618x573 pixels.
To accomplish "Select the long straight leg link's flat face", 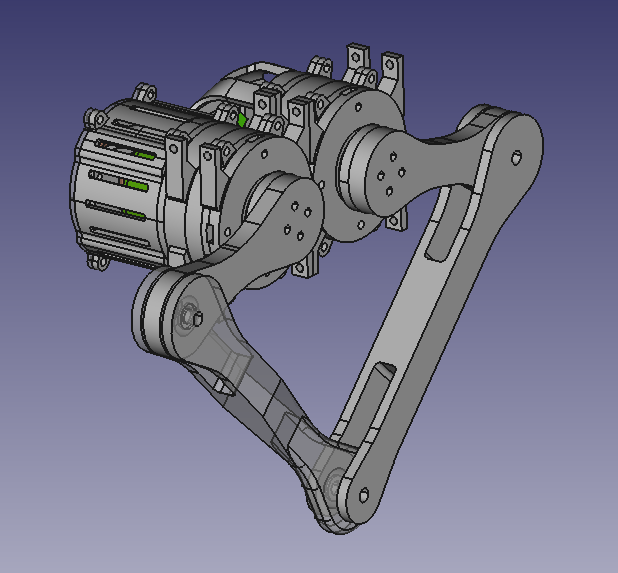I will [x=420, y=320].
